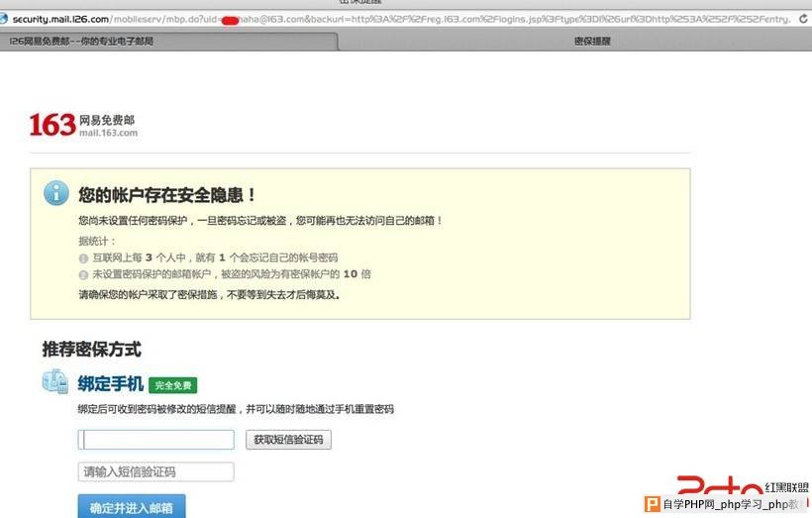Switch to the 126网易免费邮 tab

[168, 42]
